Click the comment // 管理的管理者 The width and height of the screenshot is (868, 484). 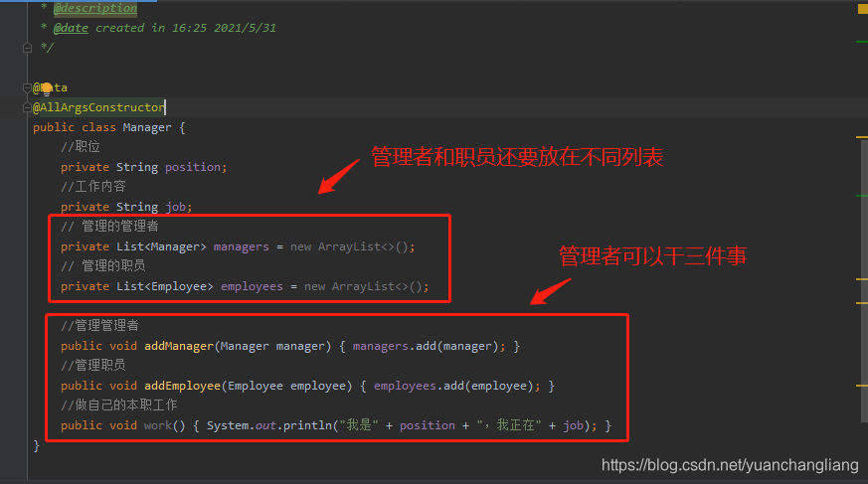tap(109, 227)
